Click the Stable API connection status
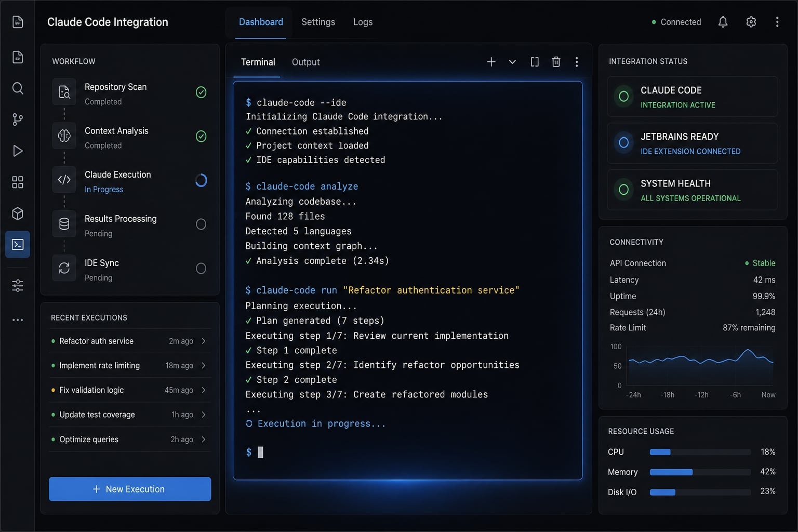 coord(760,263)
